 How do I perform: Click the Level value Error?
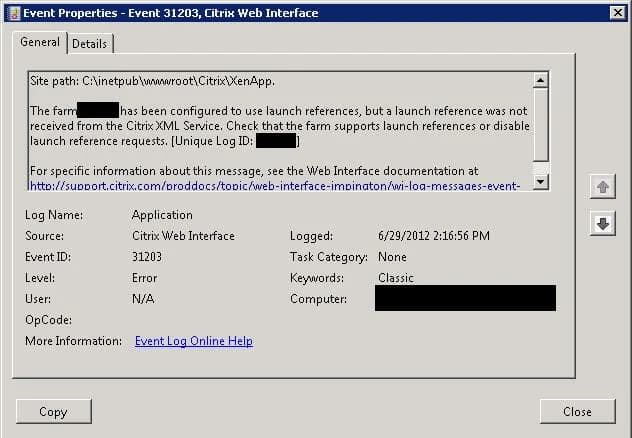point(144,278)
